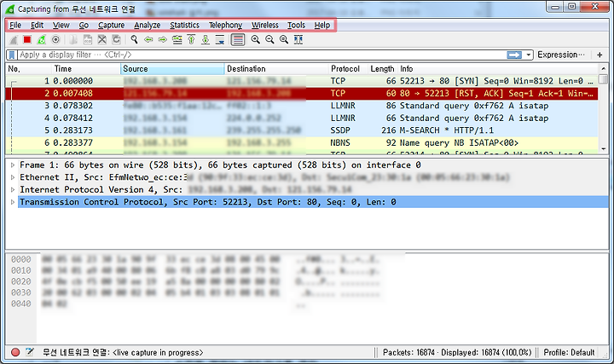614x364 pixels.
Task: Sort by Time column header
Action: coord(86,69)
